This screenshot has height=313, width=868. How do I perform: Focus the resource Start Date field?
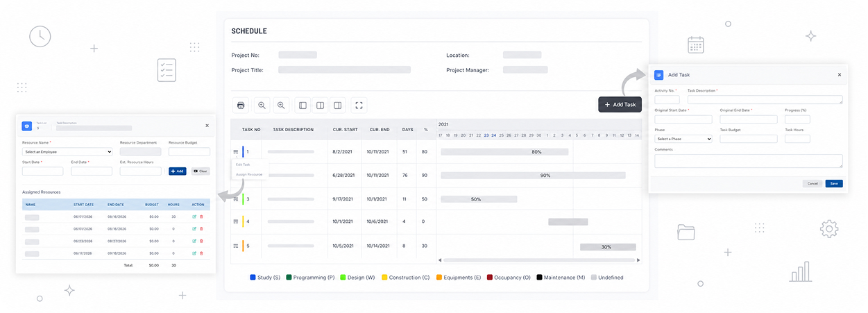click(42, 171)
